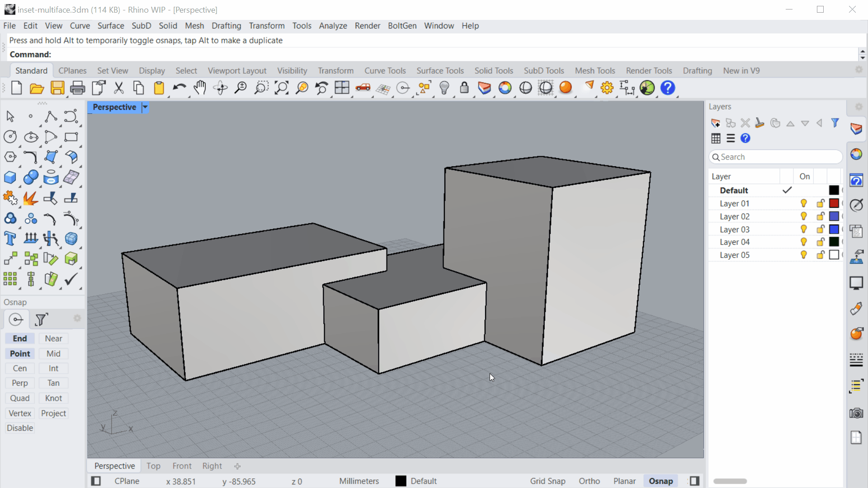This screenshot has width=868, height=488.
Task: Switch to the Surface Tools toolbar tab
Action: click(x=440, y=70)
